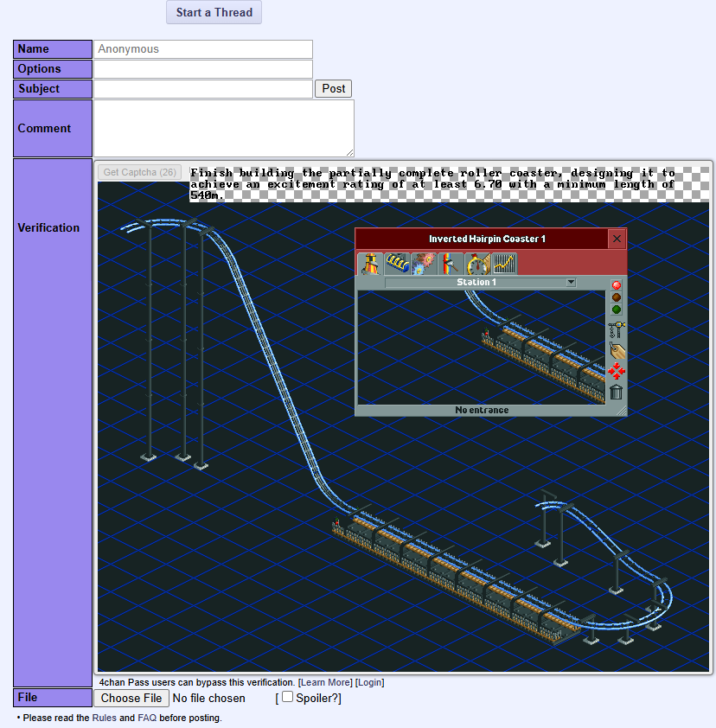716x728 pixels.
Task: Click the resize grip of the coaster window
Action: pos(621,411)
